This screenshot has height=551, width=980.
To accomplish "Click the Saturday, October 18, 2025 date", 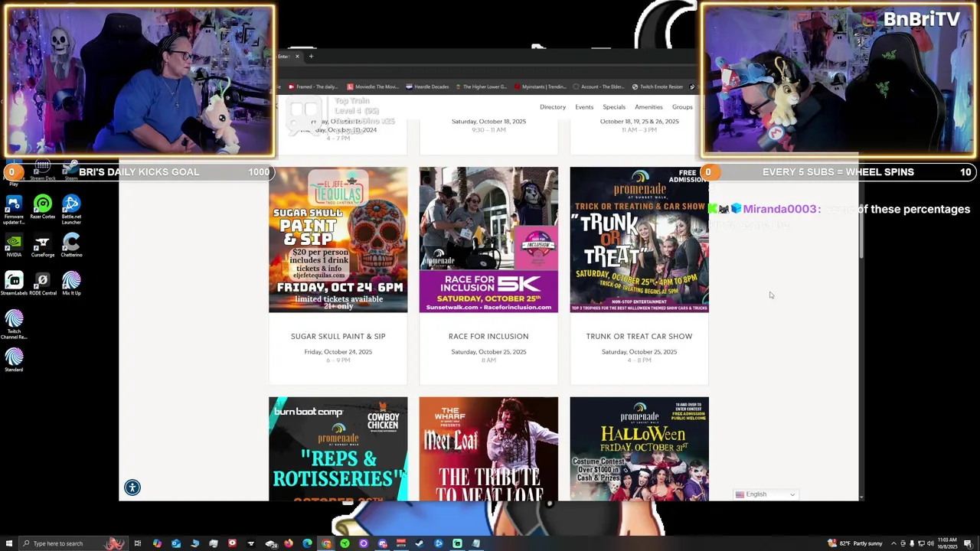I will tap(488, 122).
